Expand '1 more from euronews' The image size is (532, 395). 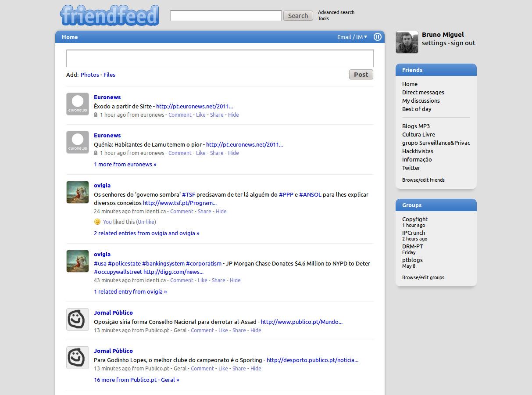pyautogui.click(x=125, y=164)
